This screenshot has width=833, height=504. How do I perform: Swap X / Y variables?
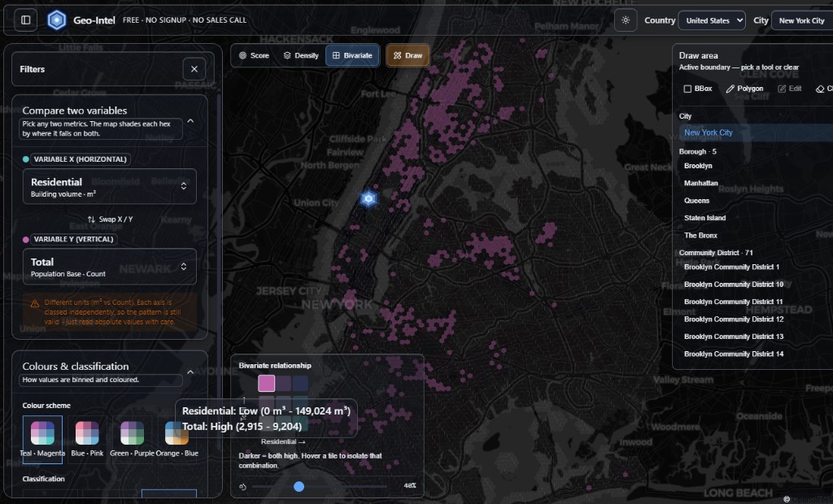110,219
